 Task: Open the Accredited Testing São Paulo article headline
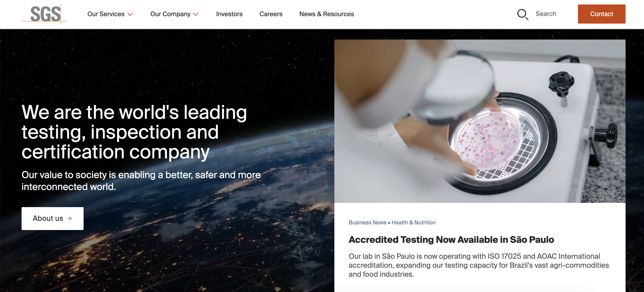pos(451,239)
